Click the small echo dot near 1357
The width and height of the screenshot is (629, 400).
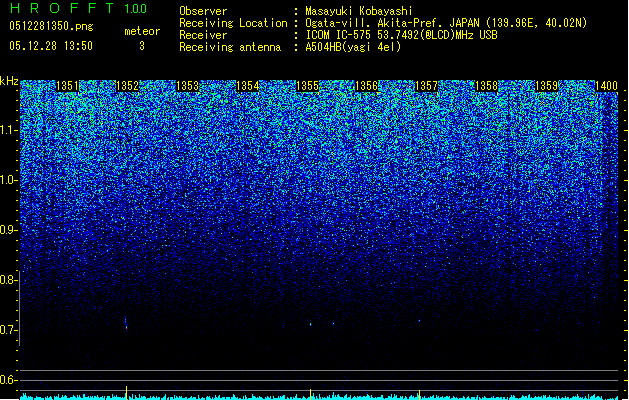point(419,321)
